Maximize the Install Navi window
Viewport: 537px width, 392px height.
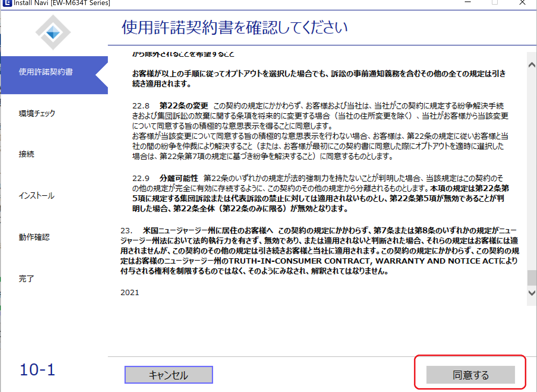(x=495, y=3)
